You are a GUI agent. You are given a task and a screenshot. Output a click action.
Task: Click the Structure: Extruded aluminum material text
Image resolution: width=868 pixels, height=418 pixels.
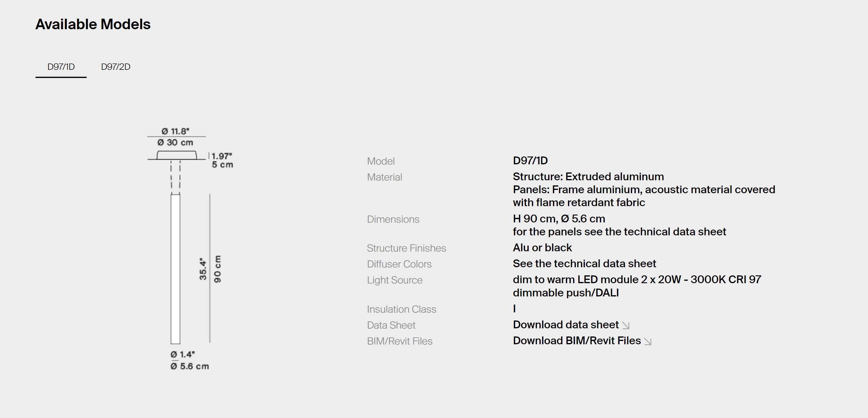(588, 177)
